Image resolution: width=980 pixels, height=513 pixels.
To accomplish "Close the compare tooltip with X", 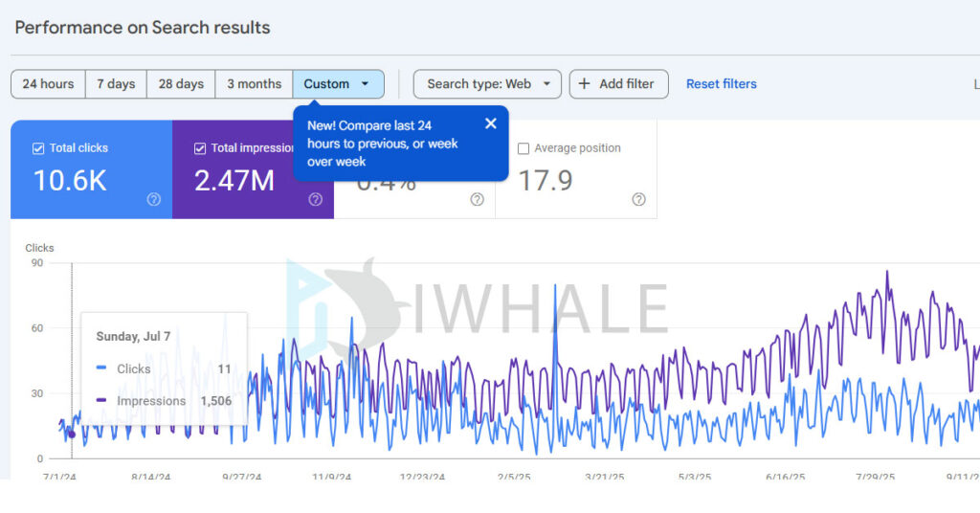I will point(491,123).
